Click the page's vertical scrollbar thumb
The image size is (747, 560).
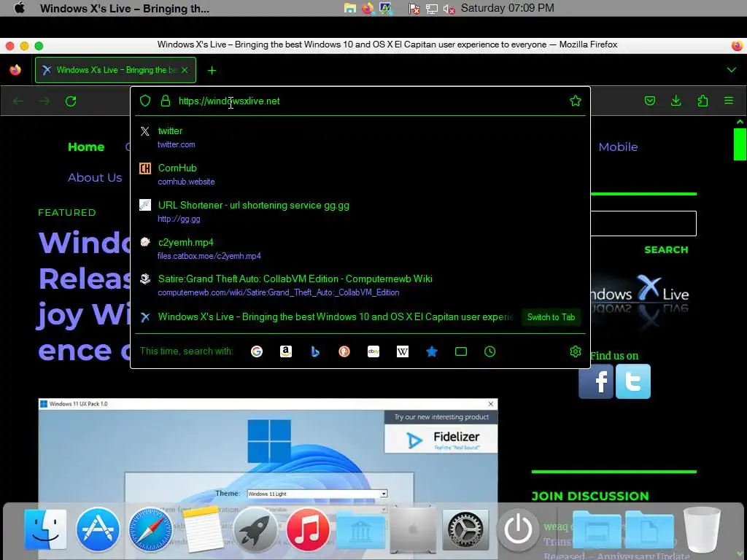tap(740, 144)
